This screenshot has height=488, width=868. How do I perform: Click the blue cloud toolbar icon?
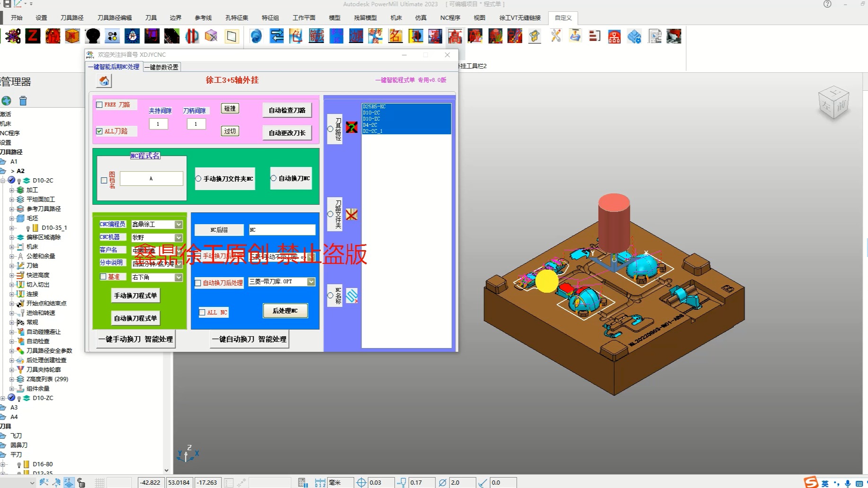click(x=634, y=36)
